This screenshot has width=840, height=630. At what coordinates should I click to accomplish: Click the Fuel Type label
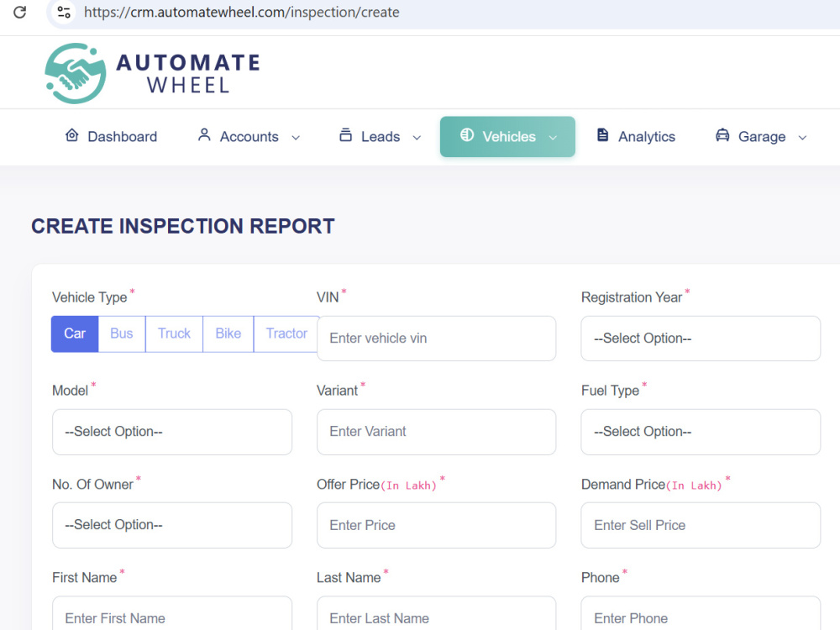click(x=610, y=391)
